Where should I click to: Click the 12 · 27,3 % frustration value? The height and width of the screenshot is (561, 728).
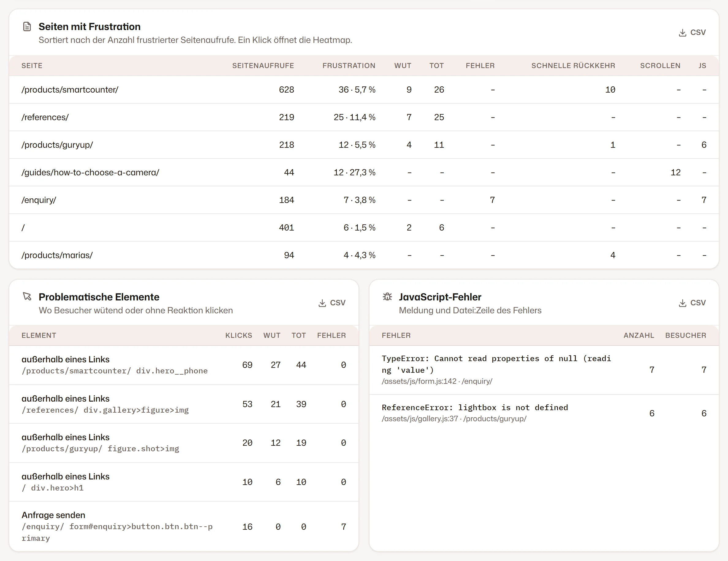(x=354, y=172)
